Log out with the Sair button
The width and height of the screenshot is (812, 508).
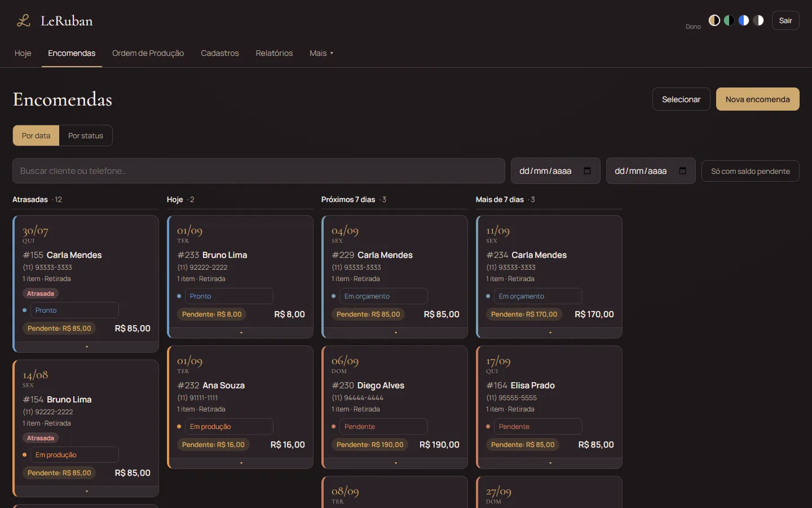coord(785,20)
